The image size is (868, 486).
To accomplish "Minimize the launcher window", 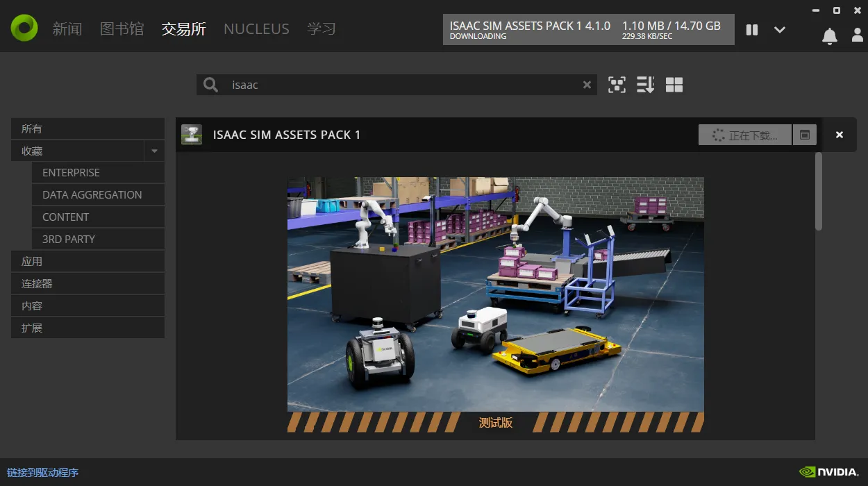I will 815,10.
